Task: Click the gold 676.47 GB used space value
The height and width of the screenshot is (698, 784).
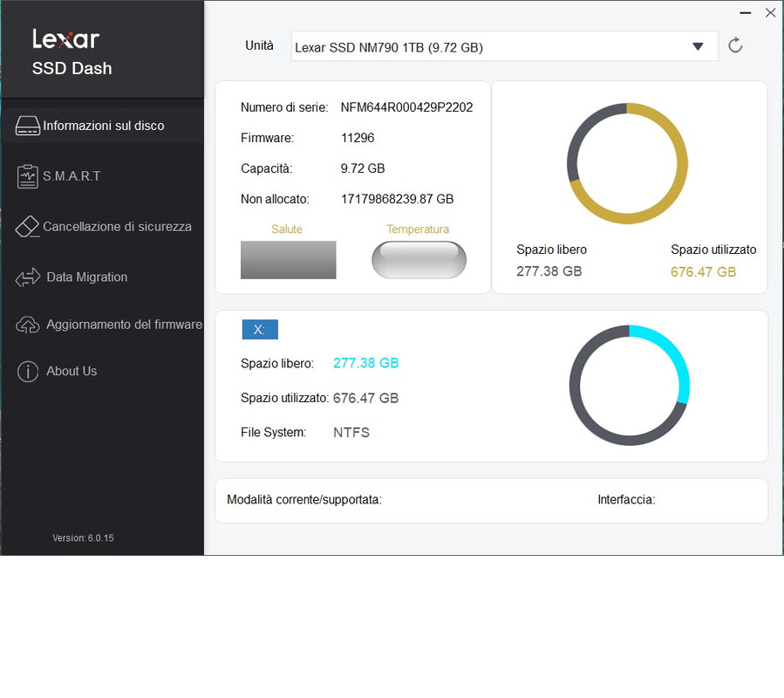Action: [703, 272]
